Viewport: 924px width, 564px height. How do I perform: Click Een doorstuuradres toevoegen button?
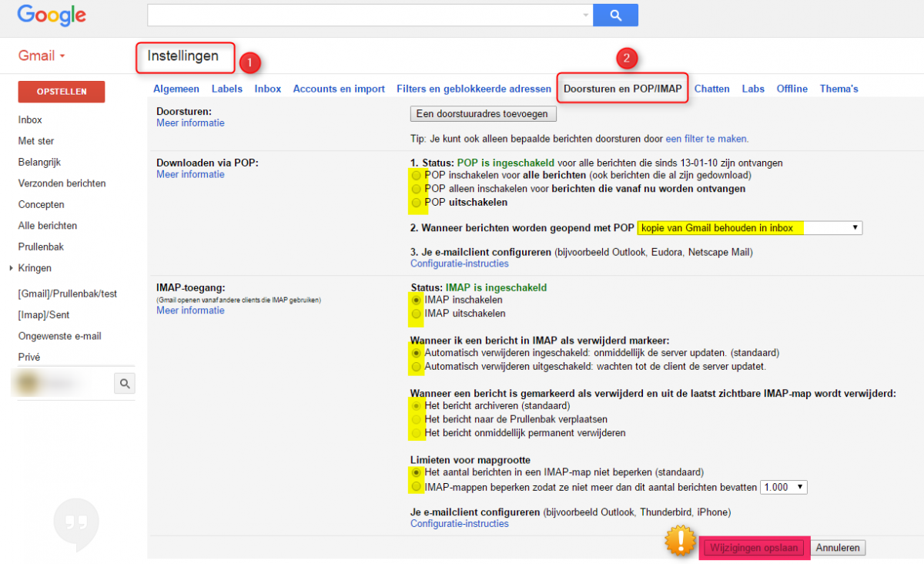pyautogui.click(x=483, y=114)
